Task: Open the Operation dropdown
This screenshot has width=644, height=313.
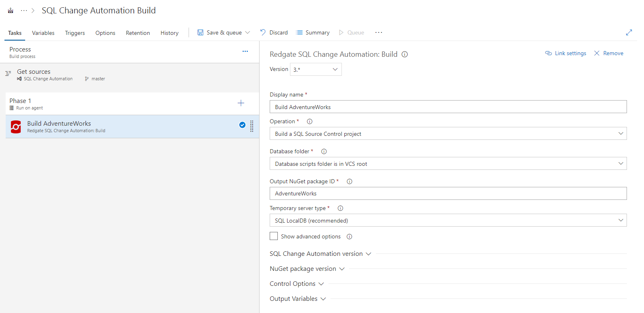Action: (448, 134)
